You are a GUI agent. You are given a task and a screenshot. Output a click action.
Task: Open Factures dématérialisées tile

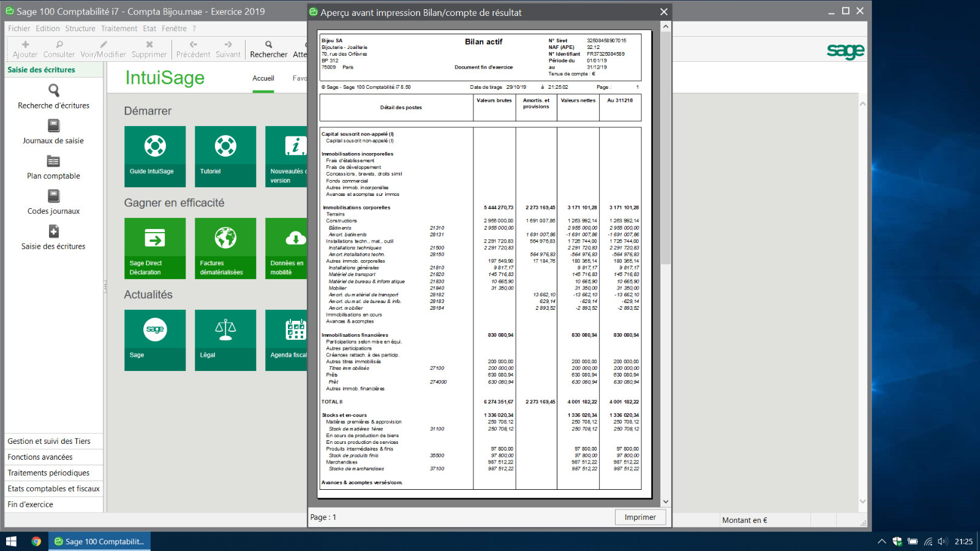[225, 248]
